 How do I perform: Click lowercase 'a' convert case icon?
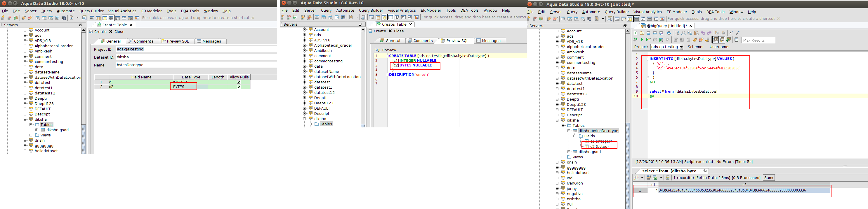coord(731,33)
